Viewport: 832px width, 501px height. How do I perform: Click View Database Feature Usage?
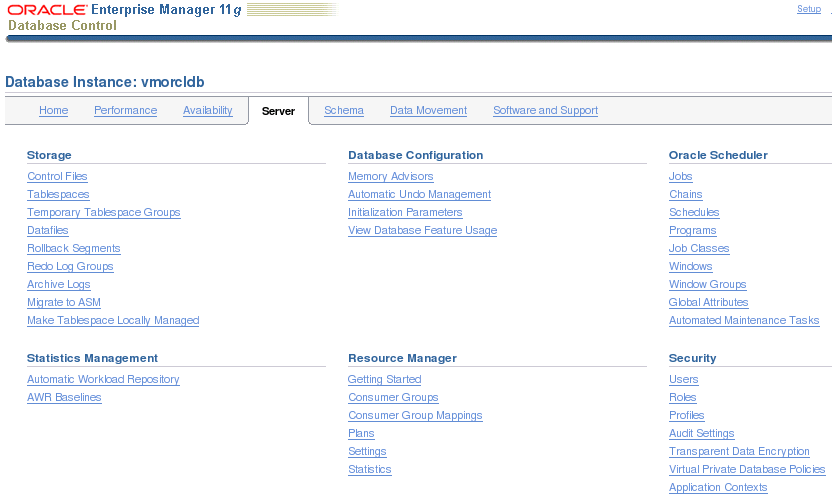point(422,230)
